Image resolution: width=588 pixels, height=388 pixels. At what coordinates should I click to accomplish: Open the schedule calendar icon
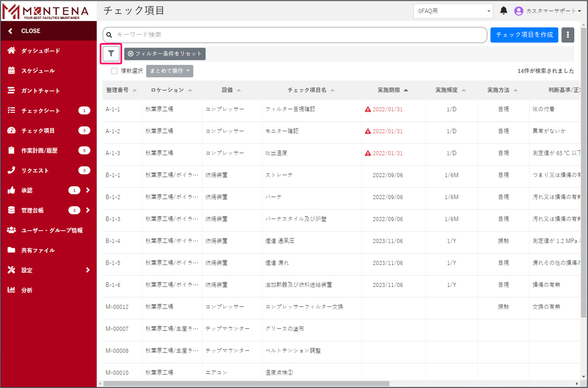[x=11, y=71]
